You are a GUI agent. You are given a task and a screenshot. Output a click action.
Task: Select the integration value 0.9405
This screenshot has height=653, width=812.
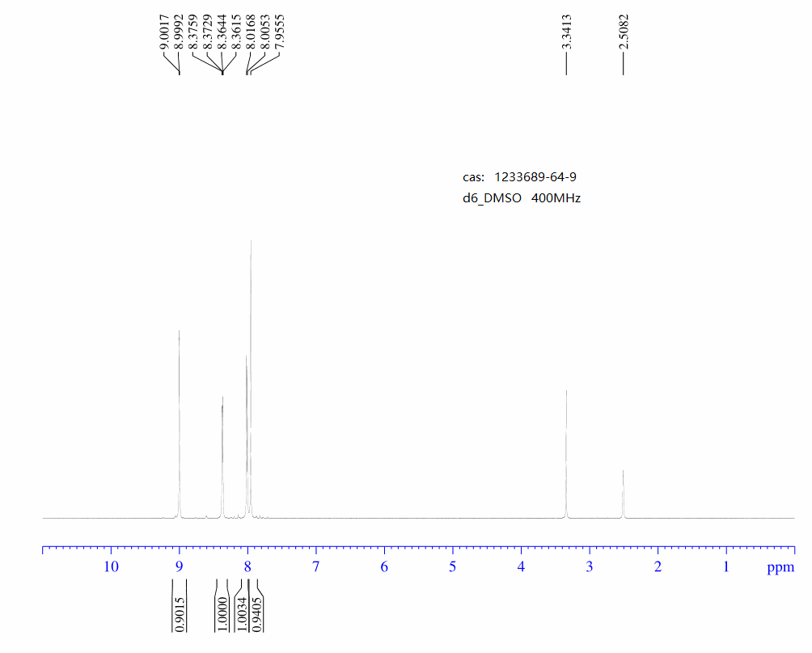[256, 615]
